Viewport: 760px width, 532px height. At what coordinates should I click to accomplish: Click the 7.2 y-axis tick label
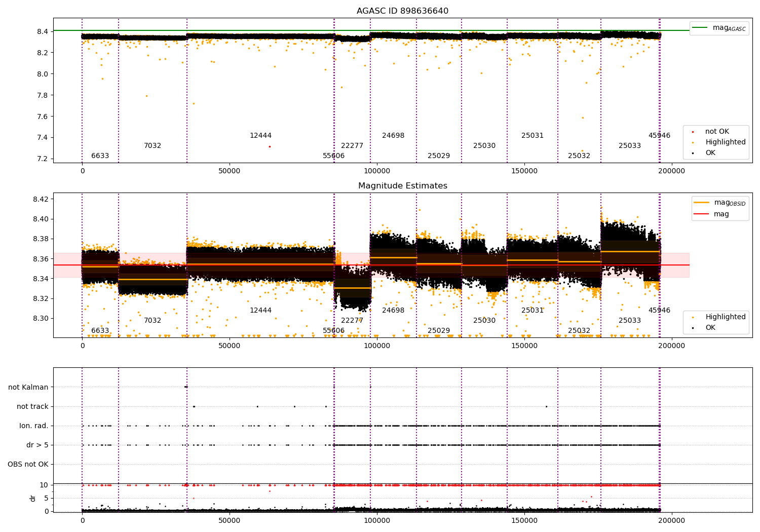pyautogui.click(x=43, y=159)
